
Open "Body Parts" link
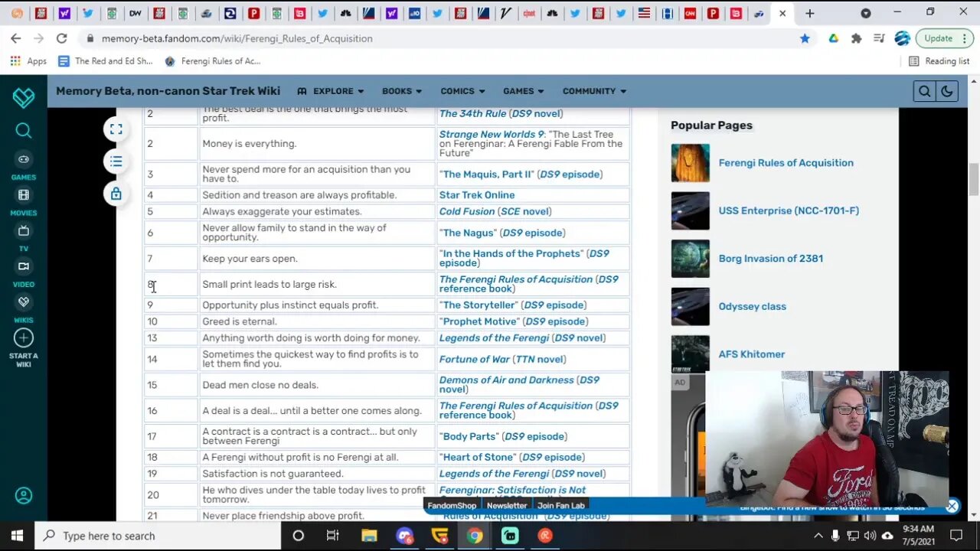click(469, 436)
